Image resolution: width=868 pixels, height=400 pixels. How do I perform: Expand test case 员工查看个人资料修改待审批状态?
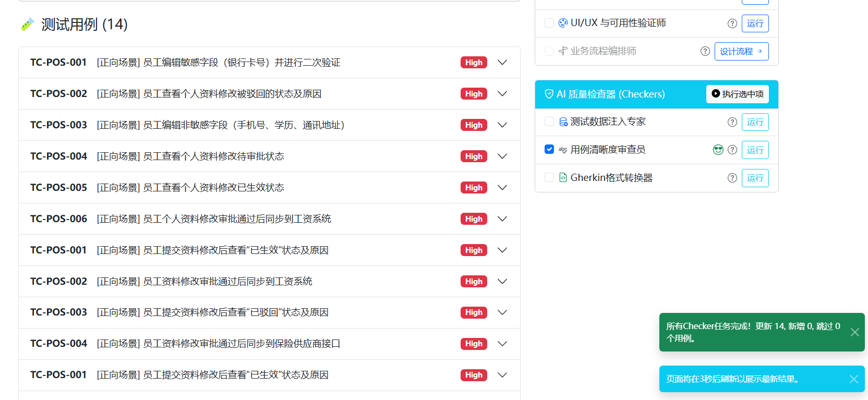[502, 156]
